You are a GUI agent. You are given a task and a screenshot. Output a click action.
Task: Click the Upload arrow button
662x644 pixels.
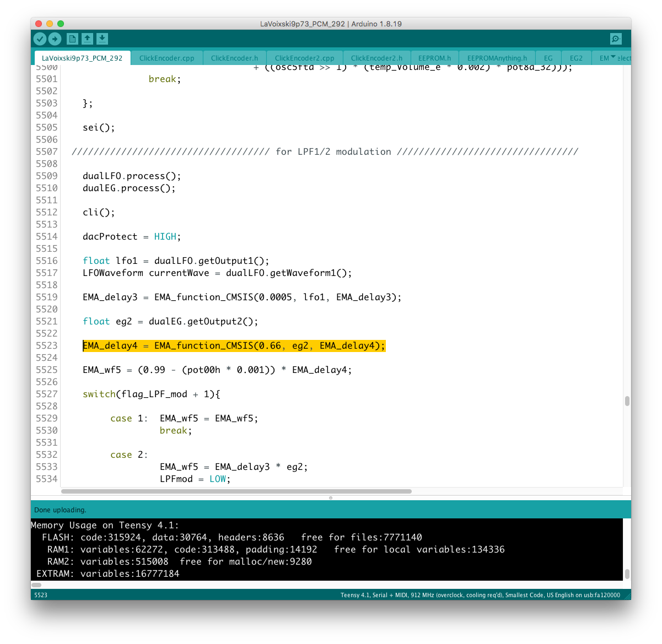click(x=55, y=39)
